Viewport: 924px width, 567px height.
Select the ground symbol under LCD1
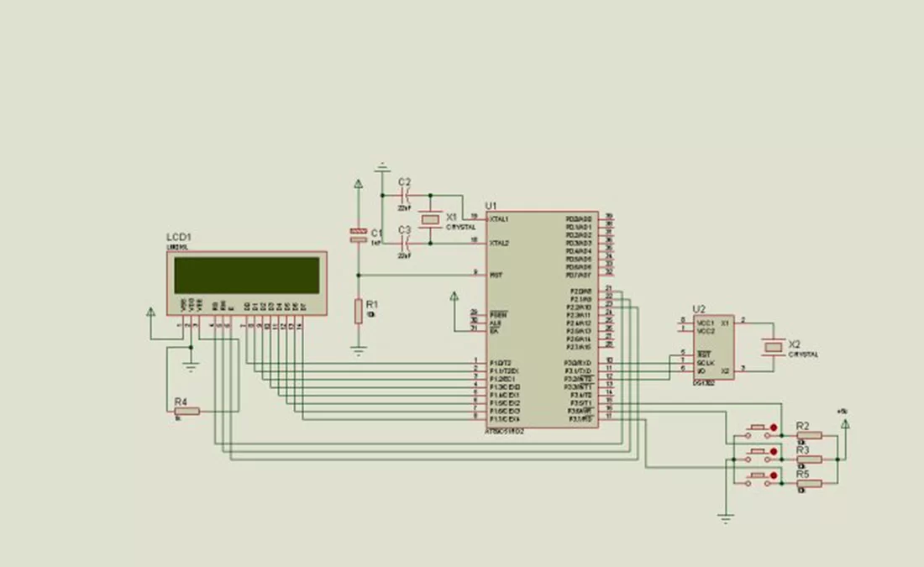[191, 368]
